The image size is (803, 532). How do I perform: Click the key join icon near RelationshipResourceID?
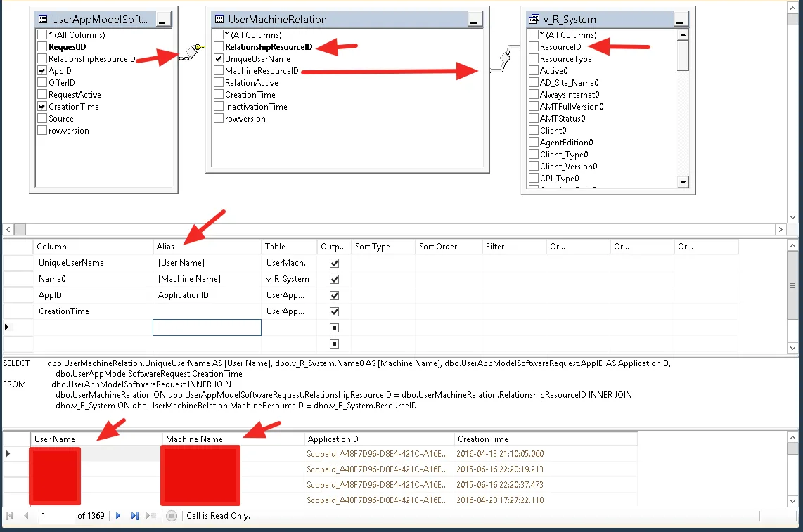(x=192, y=52)
